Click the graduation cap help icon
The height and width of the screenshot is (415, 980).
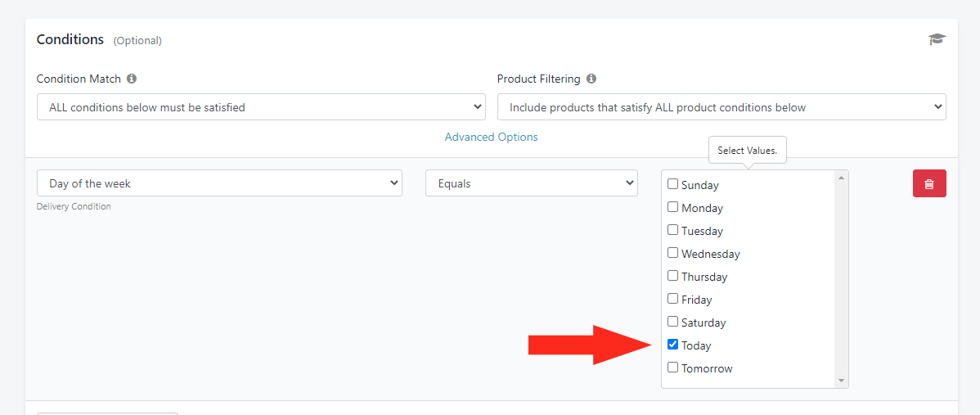[937, 39]
